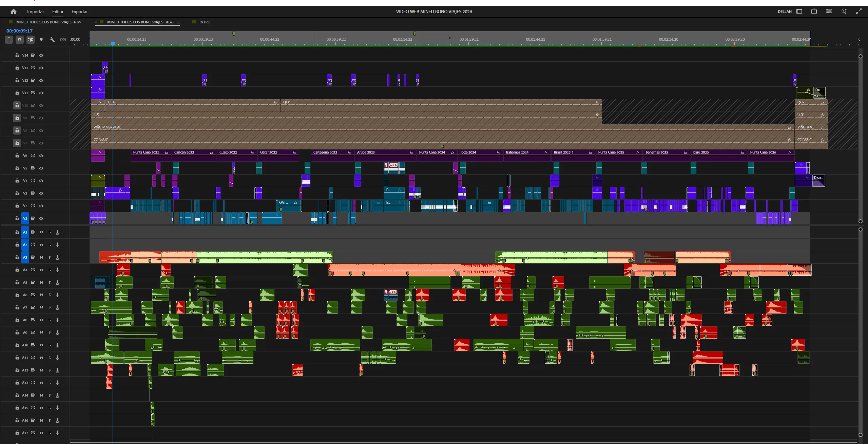Open the INTRO sequence tab

tap(205, 22)
